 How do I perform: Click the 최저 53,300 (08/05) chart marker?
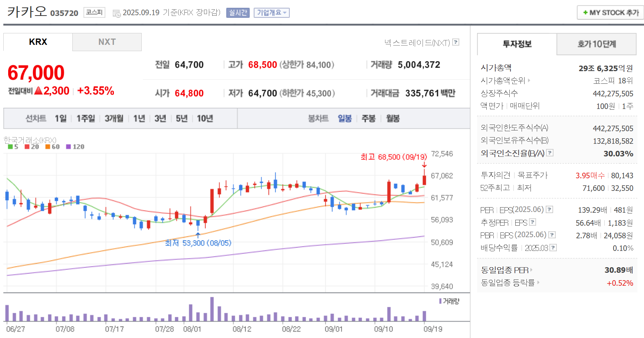198,243
